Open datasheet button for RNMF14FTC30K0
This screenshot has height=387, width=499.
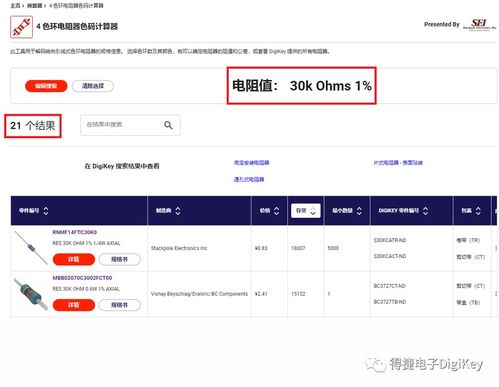tap(119, 259)
